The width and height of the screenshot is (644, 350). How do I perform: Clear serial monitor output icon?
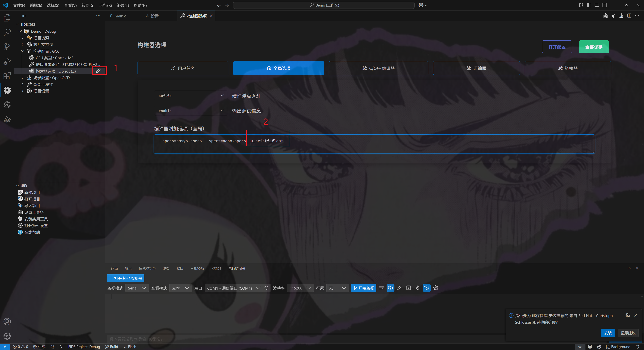(x=381, y=288)
